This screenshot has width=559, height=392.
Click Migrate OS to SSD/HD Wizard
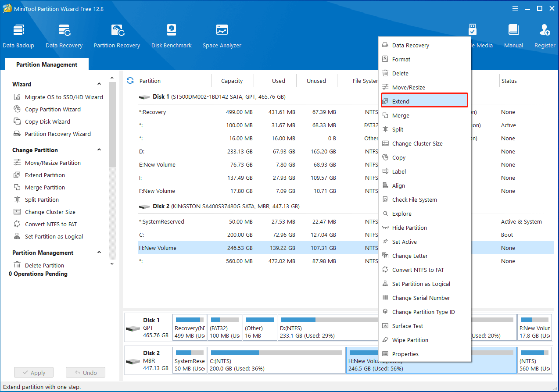[64, 97]
